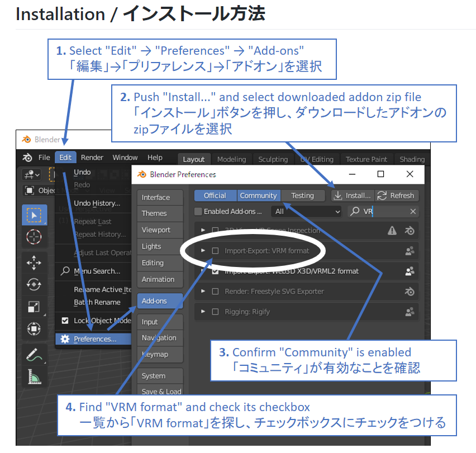476x453 pixels.
Task: Toggle the Official add-ons filter
Action: (215, 195)
